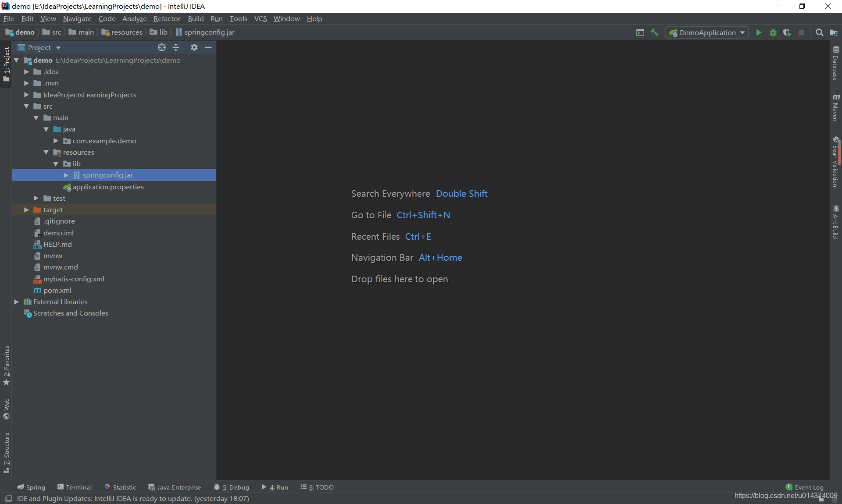Screen dimensions: 842x504
Task: Run with coverage via shield icon
Action: (787, 32)
